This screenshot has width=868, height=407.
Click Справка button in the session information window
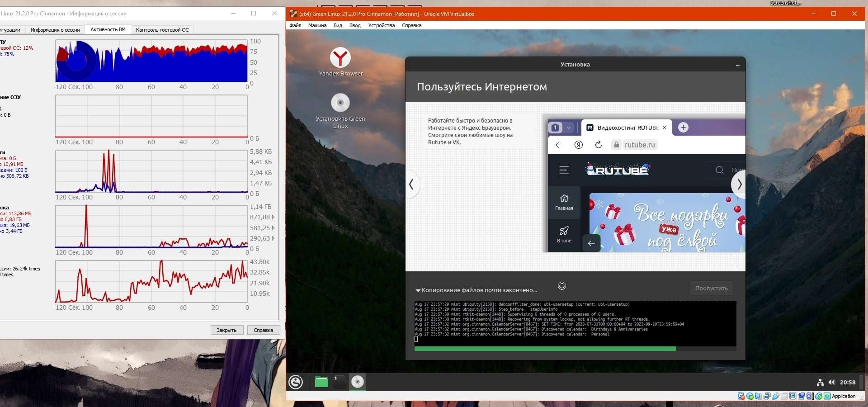click(x=264, y=330)
